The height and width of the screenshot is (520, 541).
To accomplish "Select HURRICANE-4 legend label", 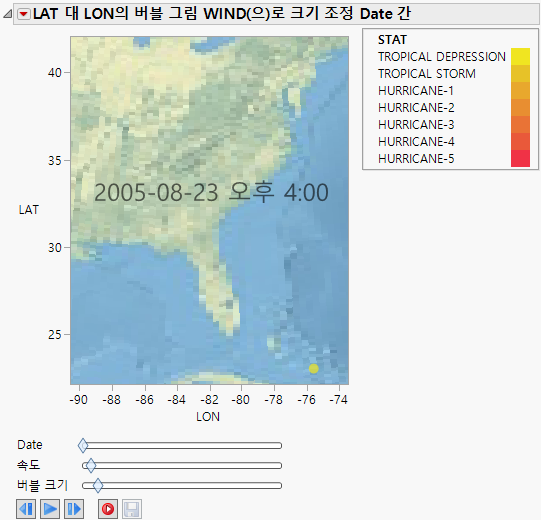I will [416, 141].
